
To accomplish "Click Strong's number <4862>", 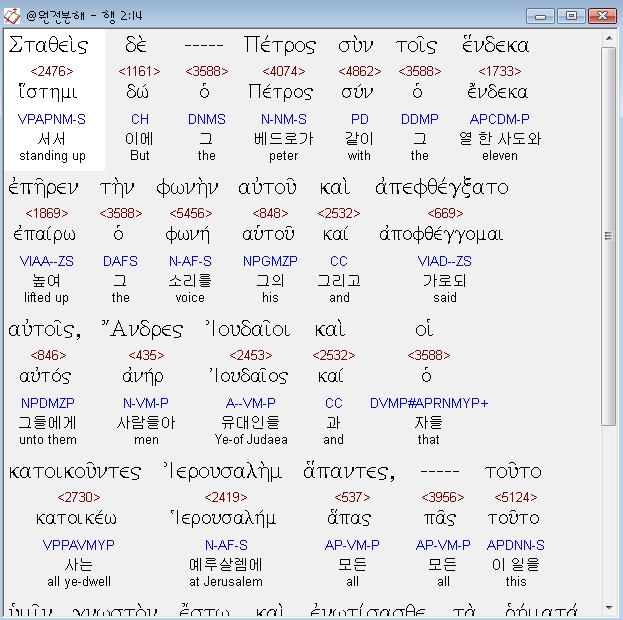I will (360, 72).
